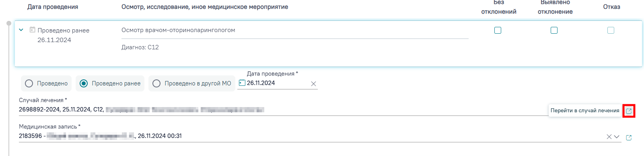Clear the date 26.11.2024 with X icon
644x156 pixels.
(x=313, y=84)
